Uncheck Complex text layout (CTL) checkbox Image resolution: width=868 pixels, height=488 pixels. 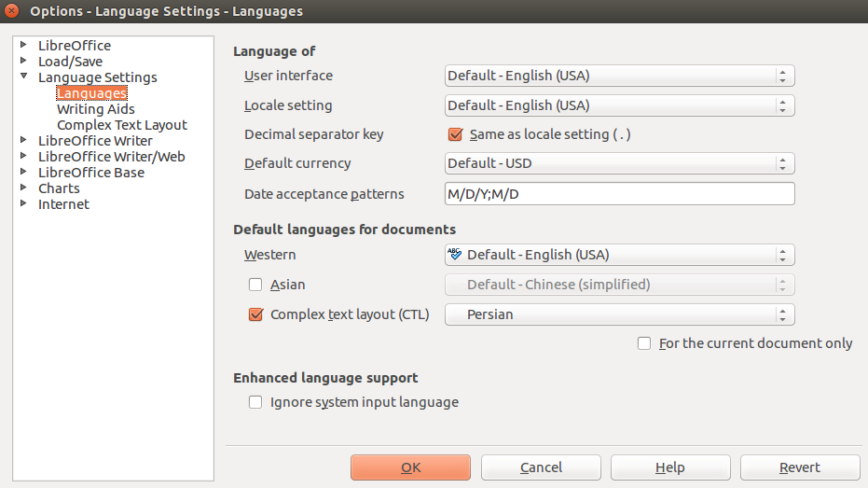tap(255, 314)
